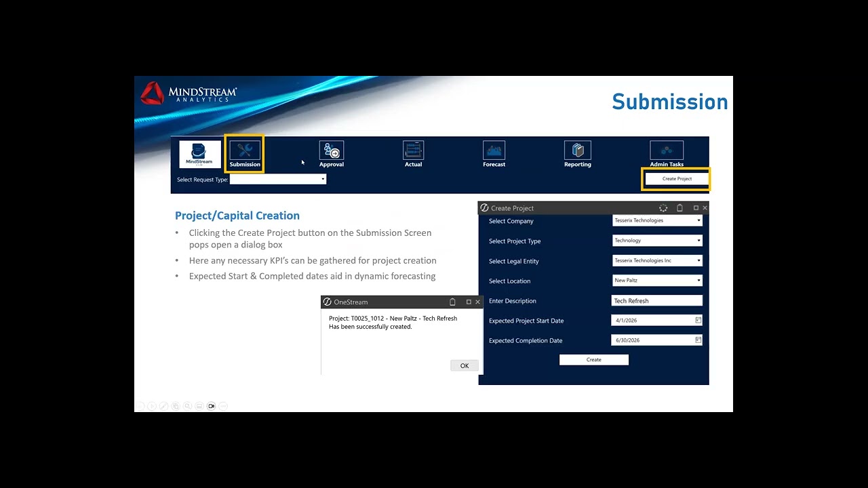Expand the Select Request Type dropdown
868x488 pixels.
tap(278, 179)
